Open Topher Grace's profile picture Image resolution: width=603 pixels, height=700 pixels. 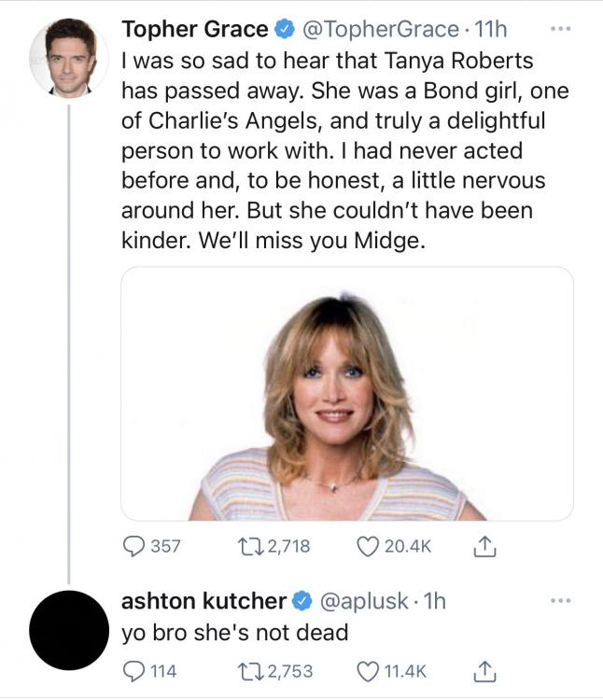click(x=68, y=57)
